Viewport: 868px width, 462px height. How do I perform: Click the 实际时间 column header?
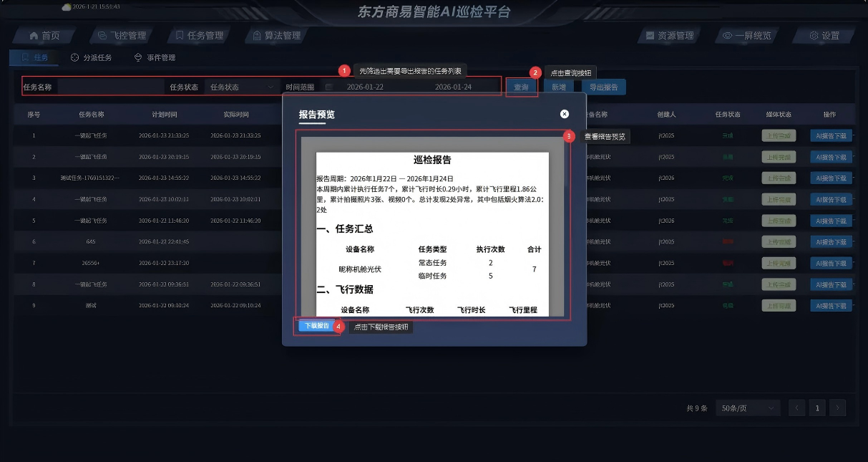[235, 115]
